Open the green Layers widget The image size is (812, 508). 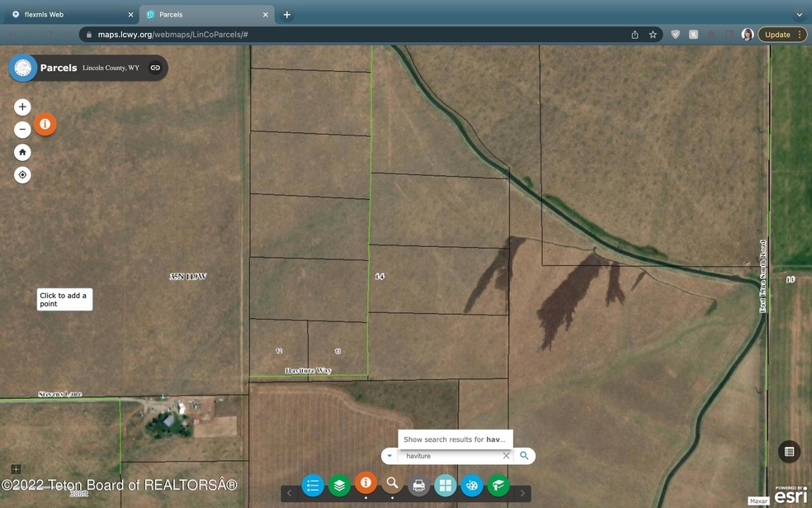pyautogui.click(x=339, y=486)
